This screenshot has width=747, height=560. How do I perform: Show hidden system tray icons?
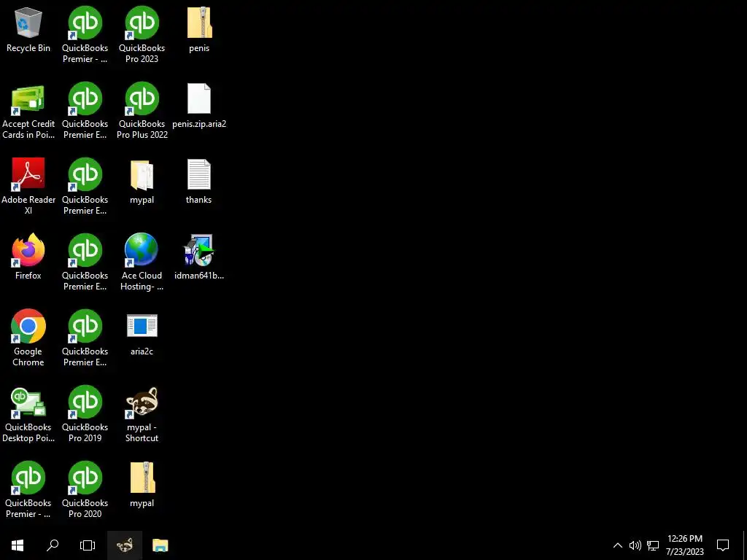pyautogui.click(x=617, y=545)
